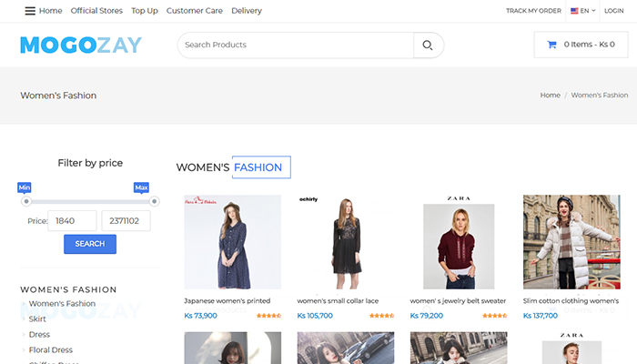This screenshot has width=637, height=364.
Task: Open the 0 Items - Ks 0 cart
Action: coord(581,45)
